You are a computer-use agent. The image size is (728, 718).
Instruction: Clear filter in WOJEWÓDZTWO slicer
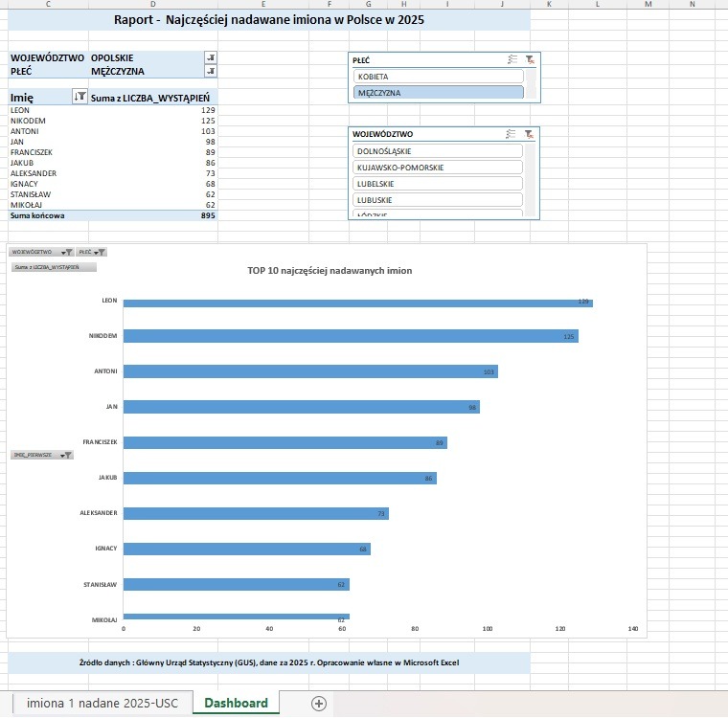coord(529,134)
